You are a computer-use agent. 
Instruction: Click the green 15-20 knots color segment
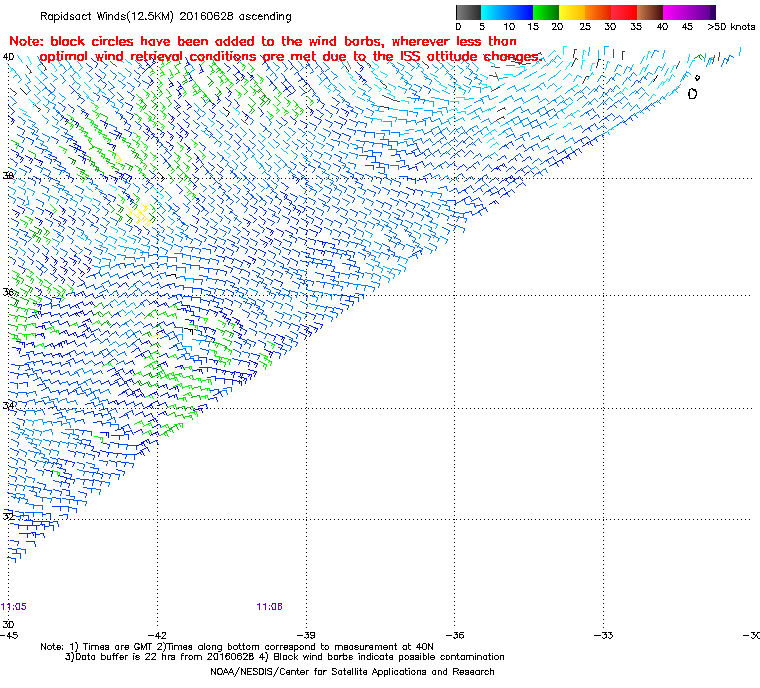pyautogui.click(x=546, y=12)
